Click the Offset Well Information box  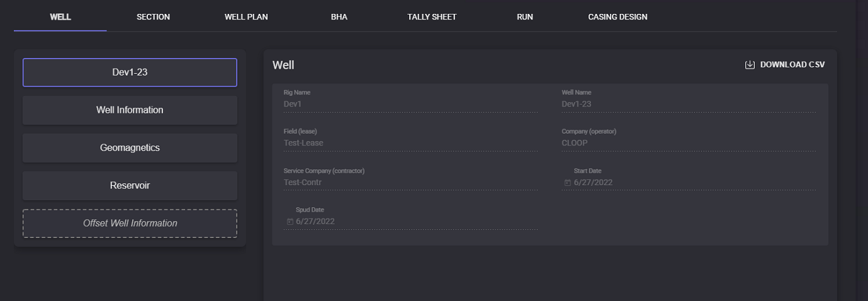click(130, 224)
